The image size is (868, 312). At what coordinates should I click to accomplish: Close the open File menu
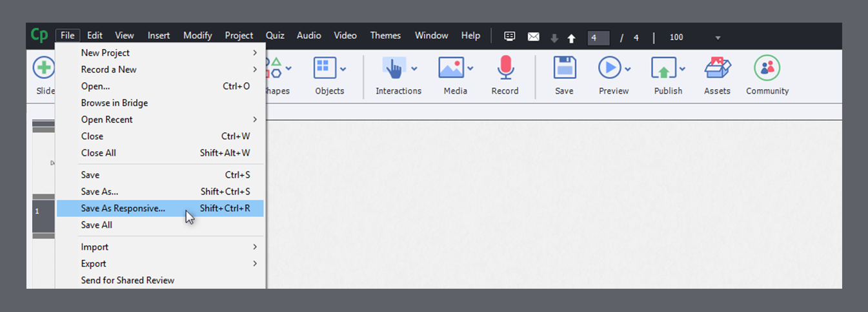[x=68, y=36]
